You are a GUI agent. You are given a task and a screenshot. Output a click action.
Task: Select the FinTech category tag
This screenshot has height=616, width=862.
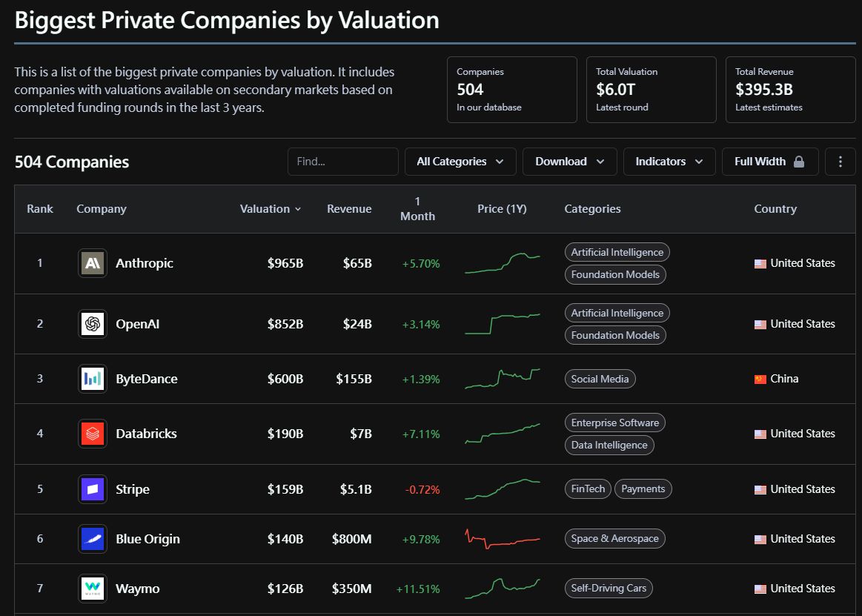[x=588, y=489]
